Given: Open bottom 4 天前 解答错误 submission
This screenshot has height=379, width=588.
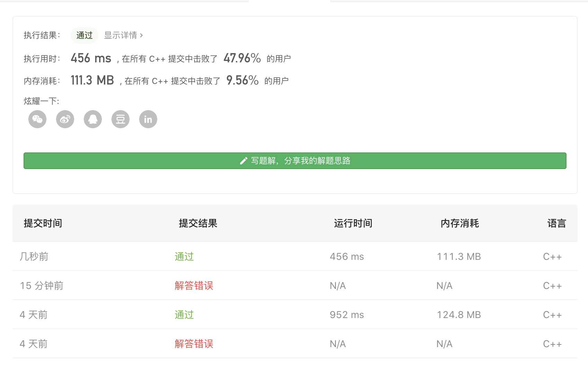Looking at the screenshot, I should tap(194, 344).
